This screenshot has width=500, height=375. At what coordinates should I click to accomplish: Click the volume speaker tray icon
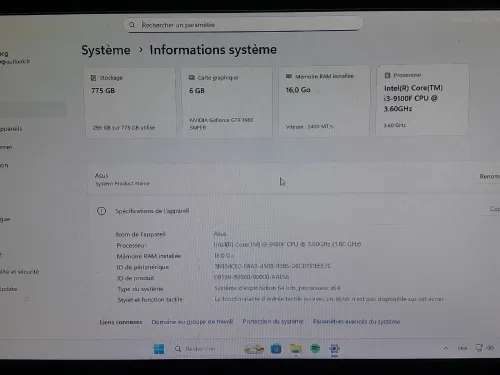click(x=490, y=347)
